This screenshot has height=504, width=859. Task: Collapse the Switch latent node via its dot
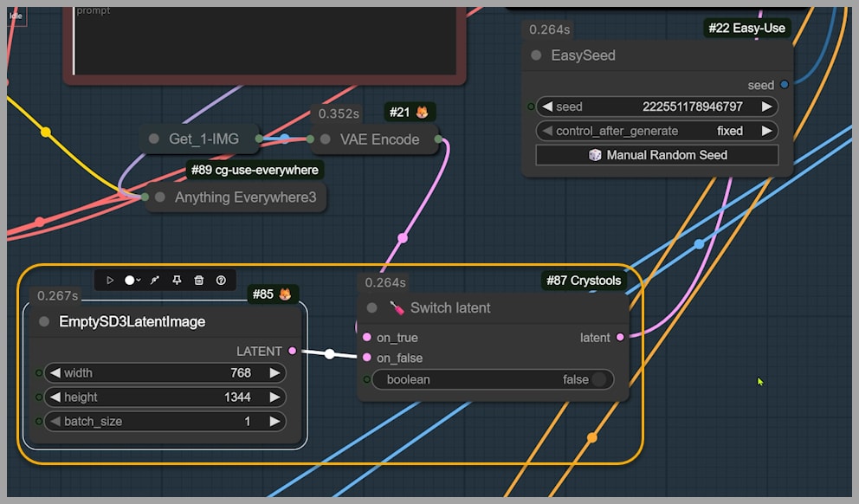tap(372, 308)
